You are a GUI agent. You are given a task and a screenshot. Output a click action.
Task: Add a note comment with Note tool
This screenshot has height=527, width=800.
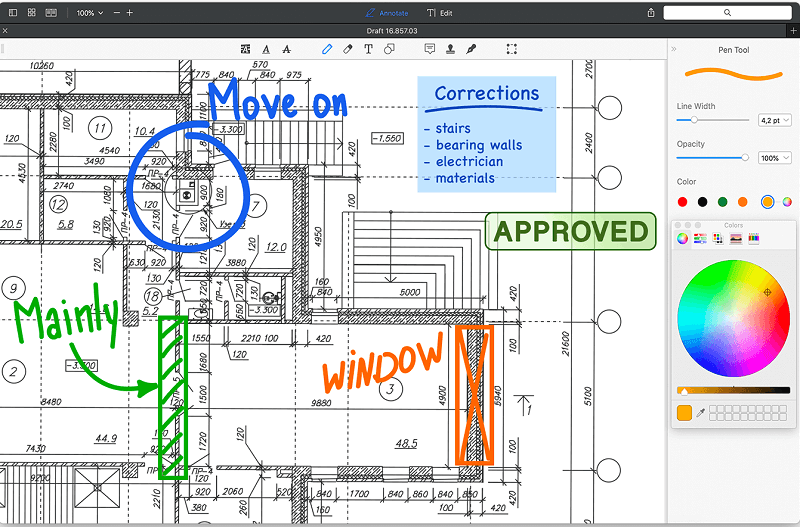(429, 48)
